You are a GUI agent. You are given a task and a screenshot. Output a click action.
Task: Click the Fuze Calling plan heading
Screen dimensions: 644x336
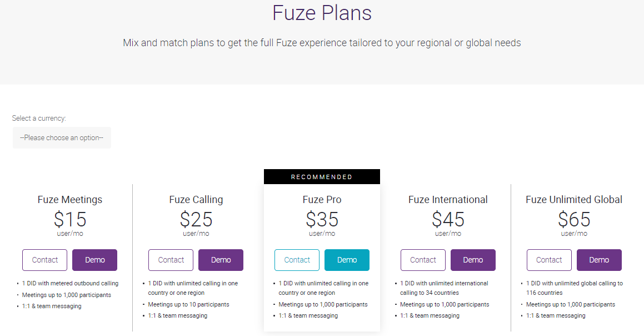(196, 200)
